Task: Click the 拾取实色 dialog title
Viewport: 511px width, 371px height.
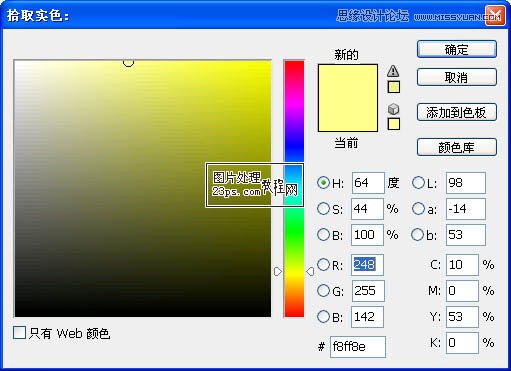Action: point(38,15)
